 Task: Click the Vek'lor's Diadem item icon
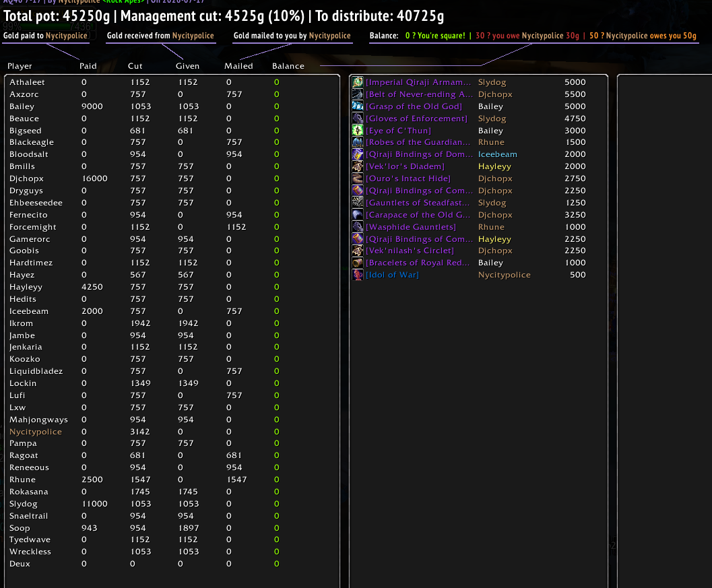358,166
